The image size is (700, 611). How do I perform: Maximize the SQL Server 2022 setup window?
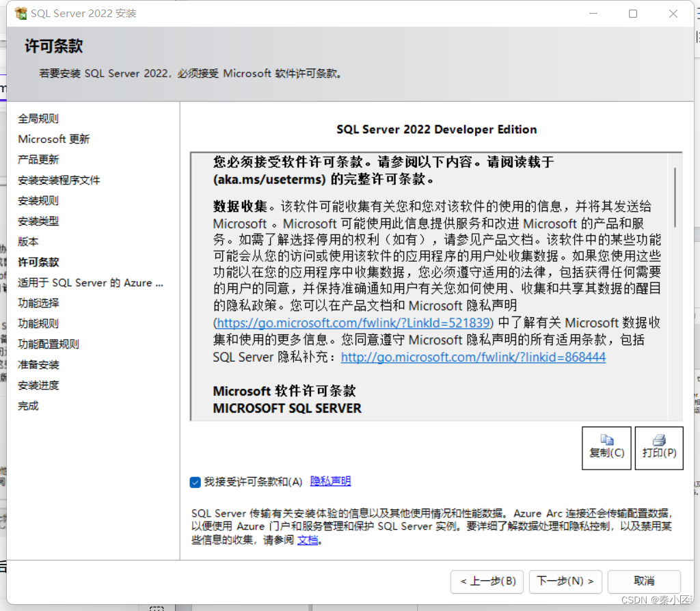[x=633, y=14]
